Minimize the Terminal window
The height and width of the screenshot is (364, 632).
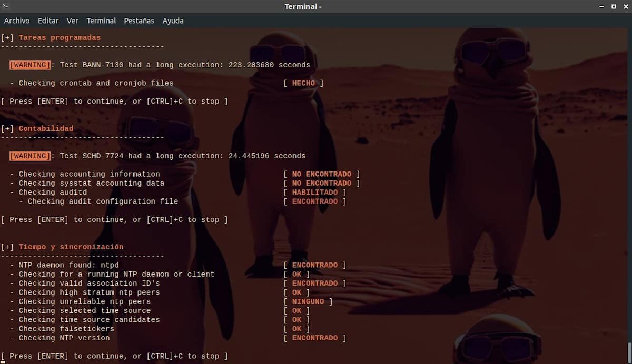pyautogui.click(x=601, y=6)
